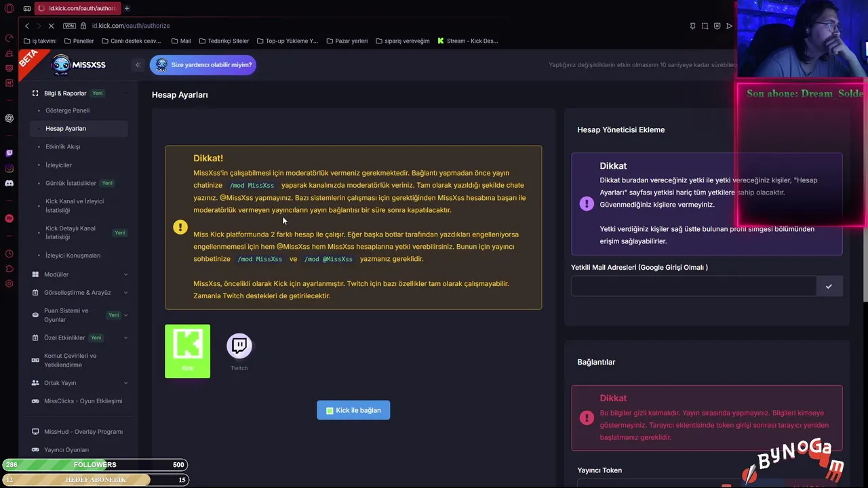
Task: Open the Paneller bookmark folder
Action: click(x=79, y=41)
